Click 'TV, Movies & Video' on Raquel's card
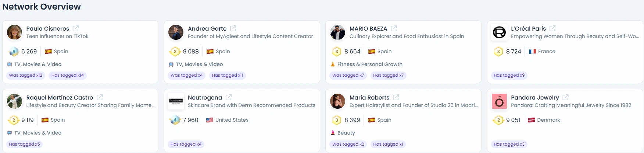Viewport: 644px width, 153px height. [38, 133]
